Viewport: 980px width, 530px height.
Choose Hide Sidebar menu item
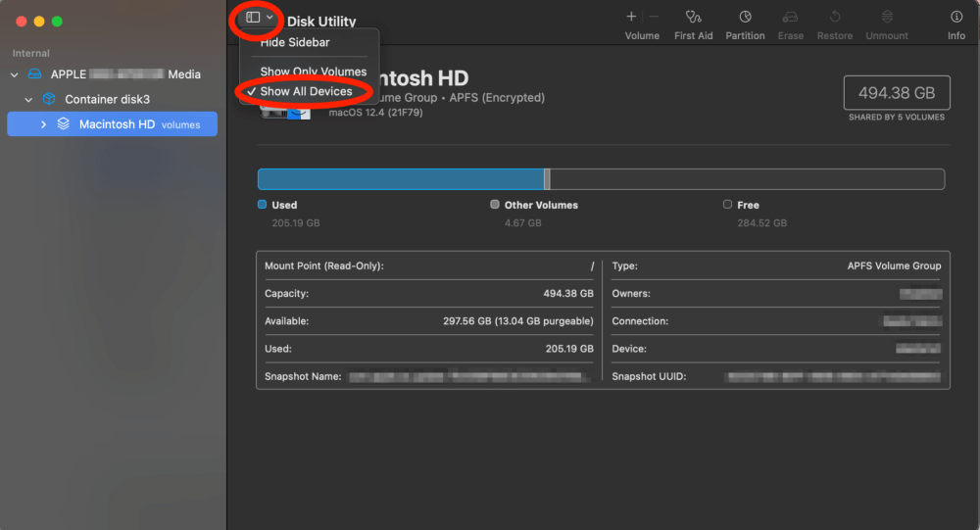click(294, 43)
